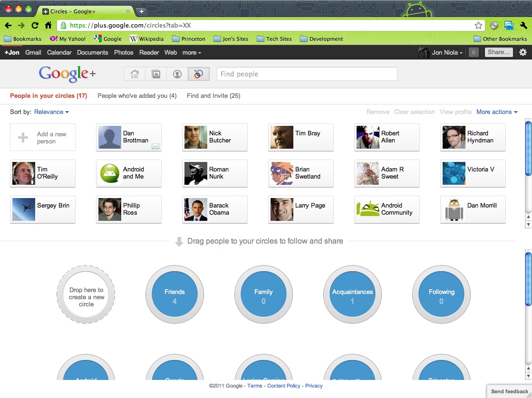Click Jon Niola's profile photo in the top bar
This screenshot has height=398, width=532.
pyautogui.click(x=424, y=53)
